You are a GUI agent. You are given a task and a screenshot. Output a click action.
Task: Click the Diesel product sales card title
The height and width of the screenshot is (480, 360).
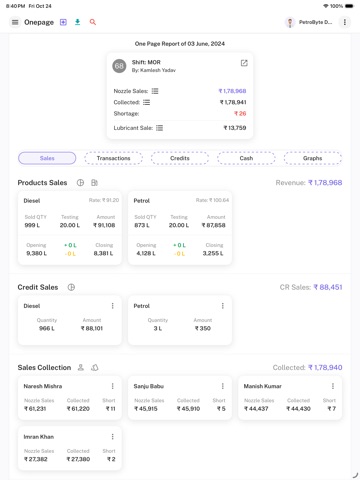(32, 201)
